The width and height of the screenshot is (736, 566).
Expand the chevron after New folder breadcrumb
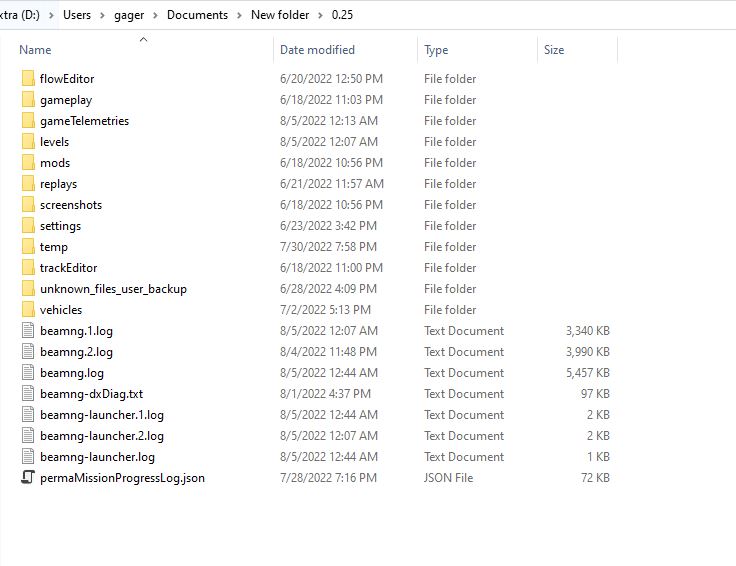[321, 15]
